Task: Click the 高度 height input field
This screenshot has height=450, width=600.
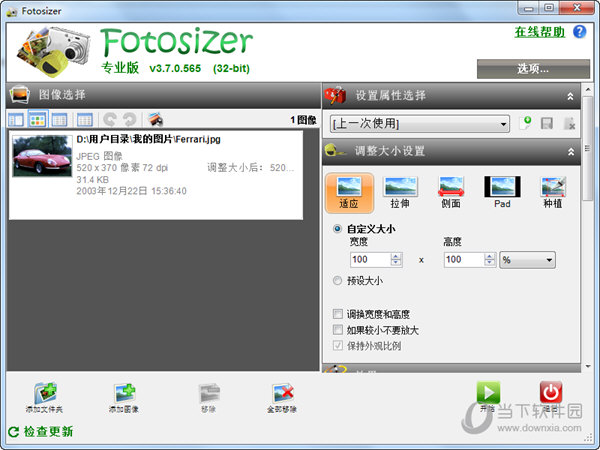Action: 464,259
